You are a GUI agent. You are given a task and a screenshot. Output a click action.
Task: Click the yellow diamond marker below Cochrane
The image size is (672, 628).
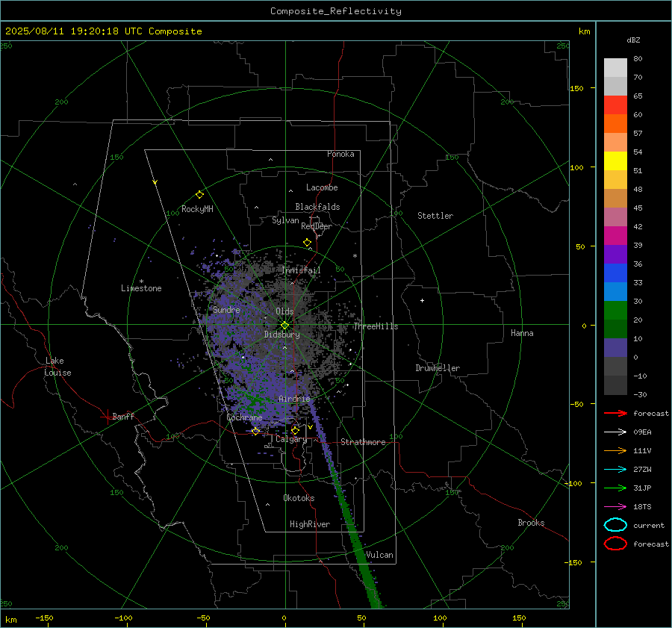tap(255, 431)
